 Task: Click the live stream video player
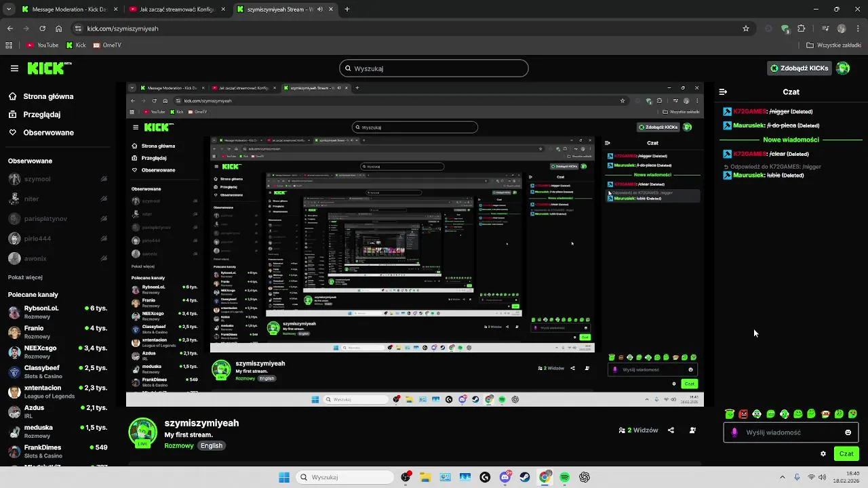pos(415,245)
